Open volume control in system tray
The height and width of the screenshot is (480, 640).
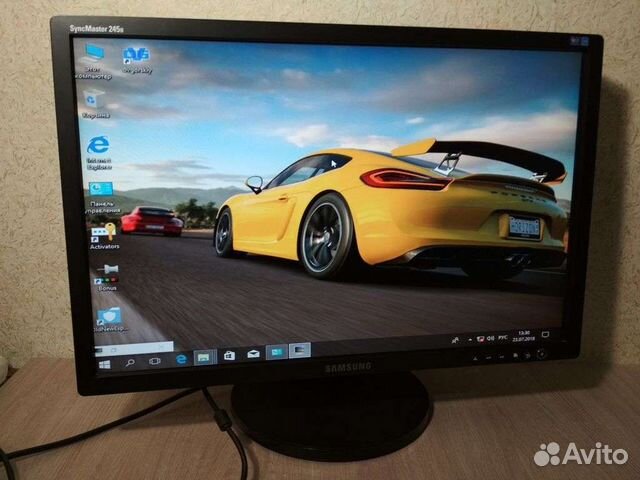coord(490,338)
